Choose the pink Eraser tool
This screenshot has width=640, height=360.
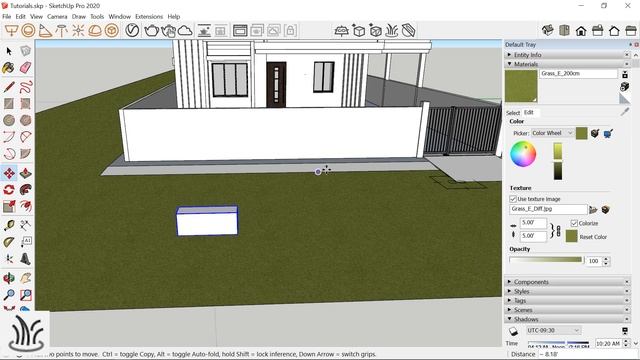click(25, 67)
